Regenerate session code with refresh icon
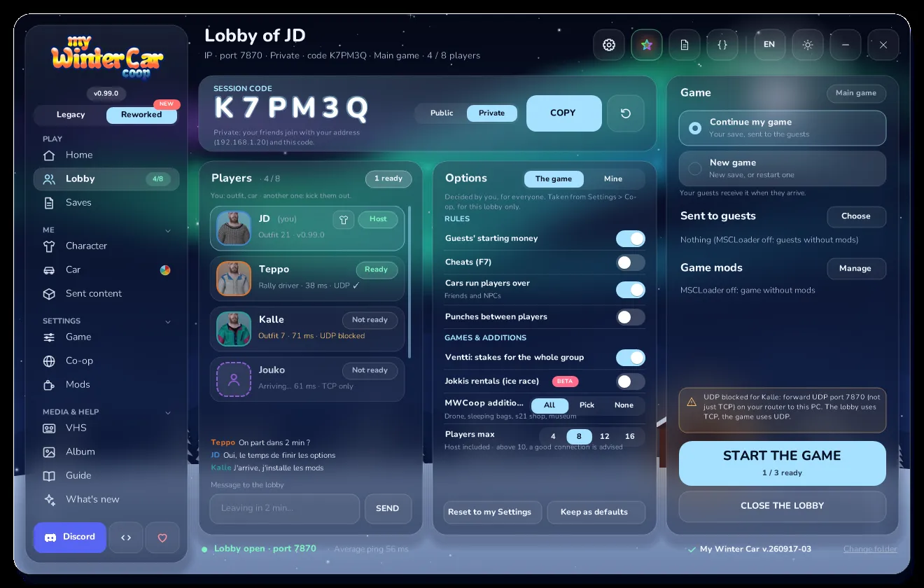This screenshot has height=588, width=924. click(x=626, y=113)
